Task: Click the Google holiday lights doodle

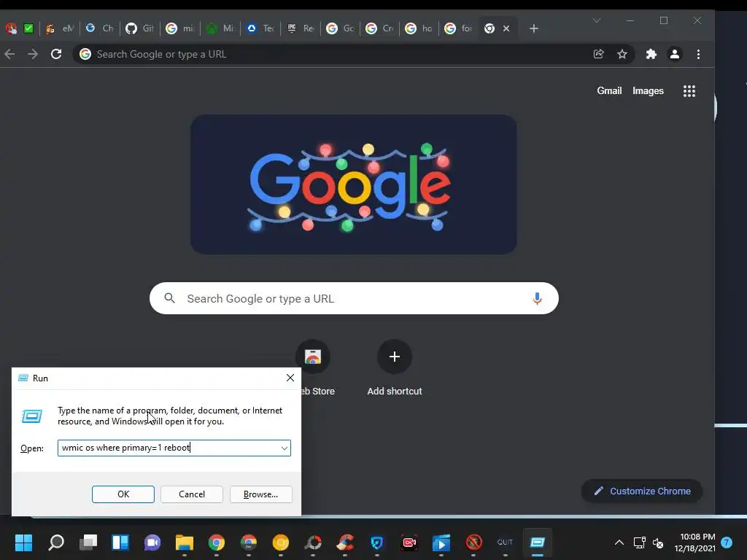Action: coord(354,184)
